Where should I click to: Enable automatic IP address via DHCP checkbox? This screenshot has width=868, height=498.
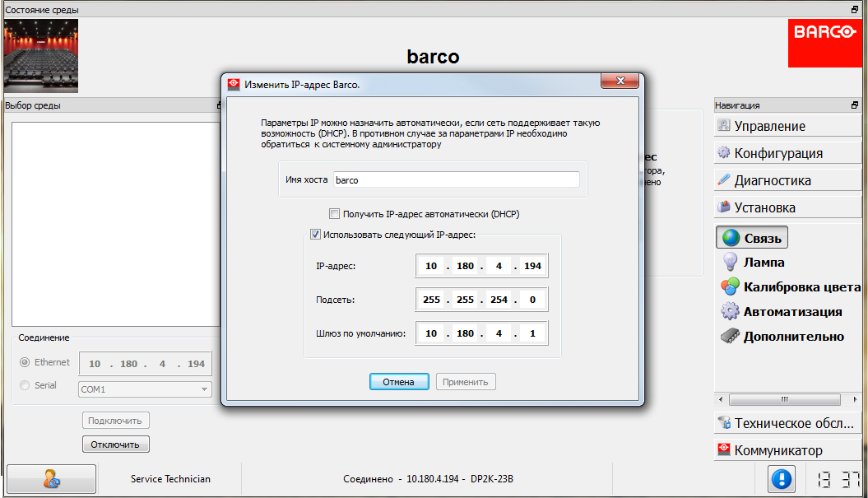coord(334,214)
